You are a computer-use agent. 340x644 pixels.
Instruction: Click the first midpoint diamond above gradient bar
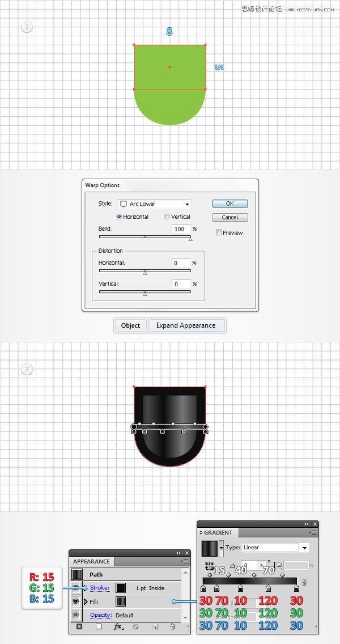pos(210,575)
